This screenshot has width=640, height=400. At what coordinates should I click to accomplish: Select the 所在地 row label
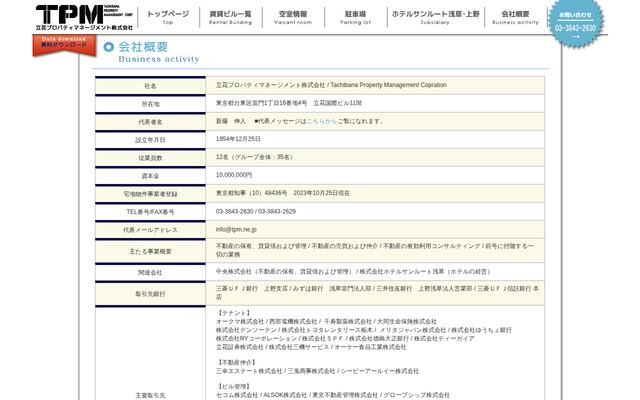(150, 104)
